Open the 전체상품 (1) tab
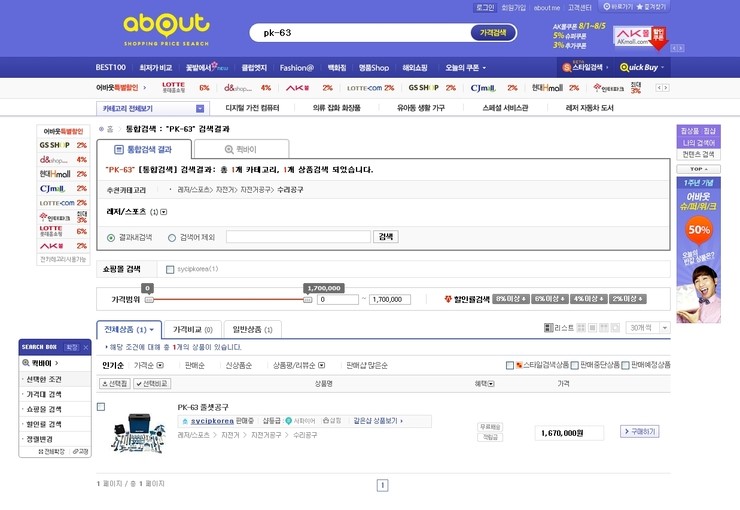 click(129, 329)
